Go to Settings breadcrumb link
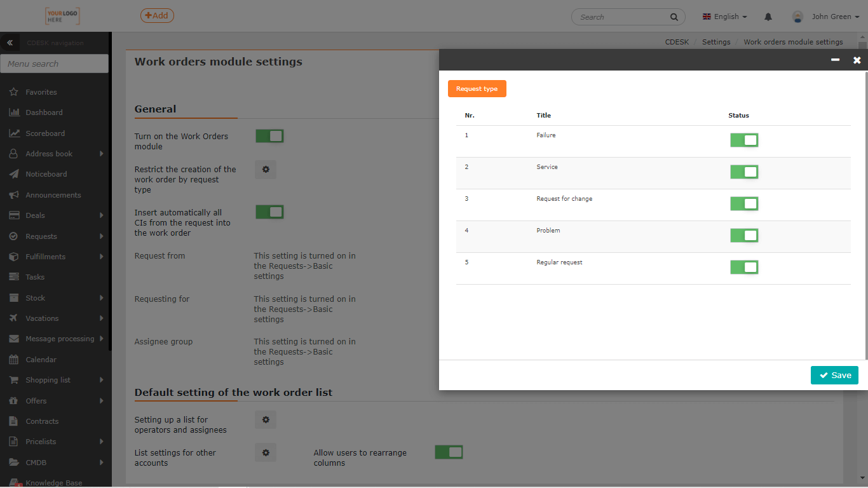 (x=716, y=42)
